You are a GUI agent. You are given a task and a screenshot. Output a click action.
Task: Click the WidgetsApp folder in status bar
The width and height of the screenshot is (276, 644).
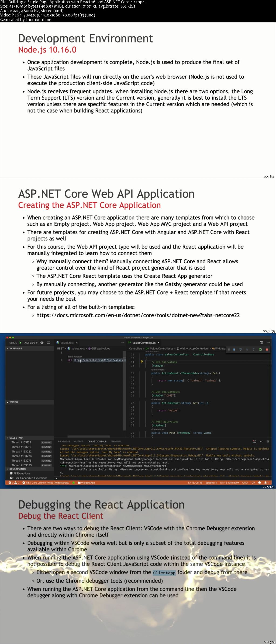(86, 483)
